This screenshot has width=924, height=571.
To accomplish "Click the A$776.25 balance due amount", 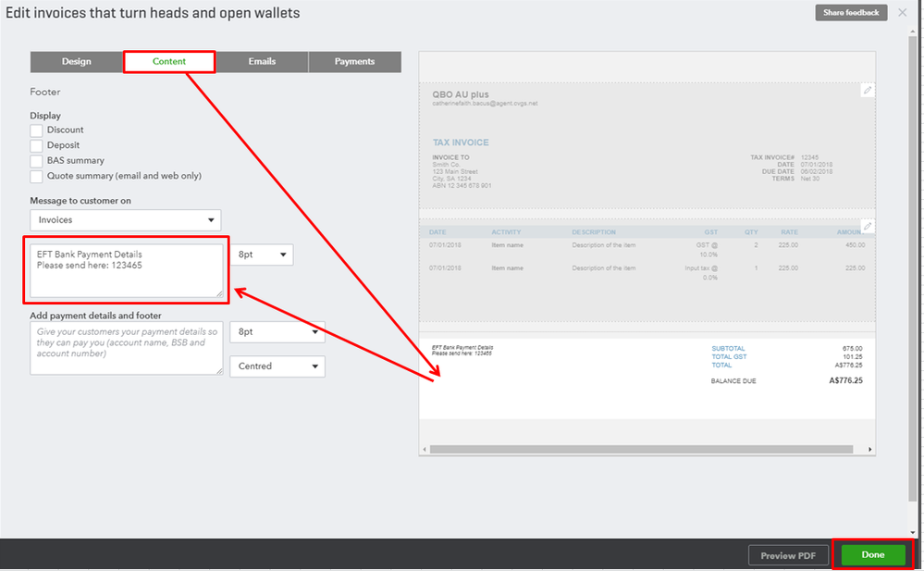I will click(845, 380).
